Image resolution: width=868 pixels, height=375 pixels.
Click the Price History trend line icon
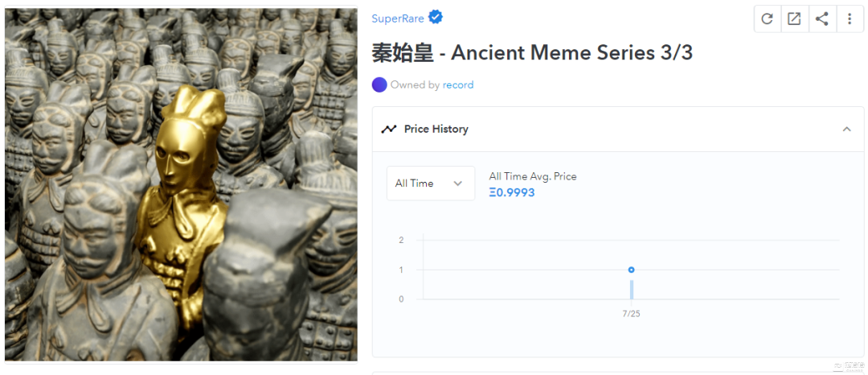pos(389,129)
